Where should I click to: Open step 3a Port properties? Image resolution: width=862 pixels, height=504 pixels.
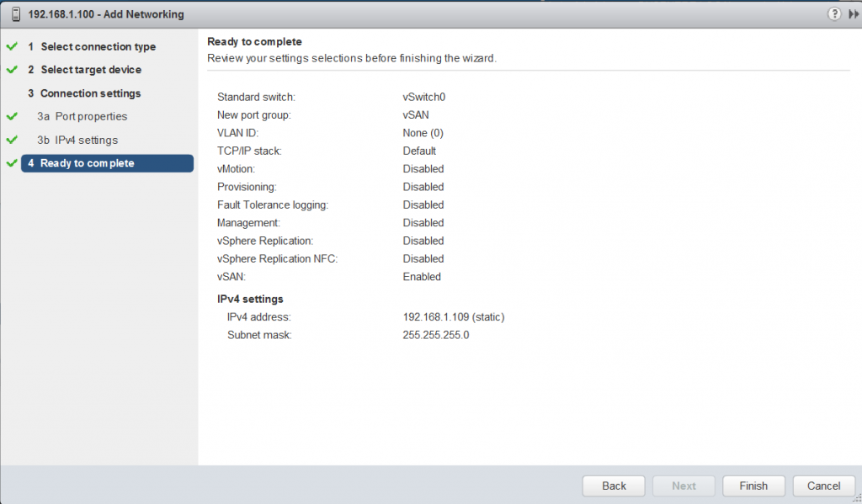tap(82, 116)
